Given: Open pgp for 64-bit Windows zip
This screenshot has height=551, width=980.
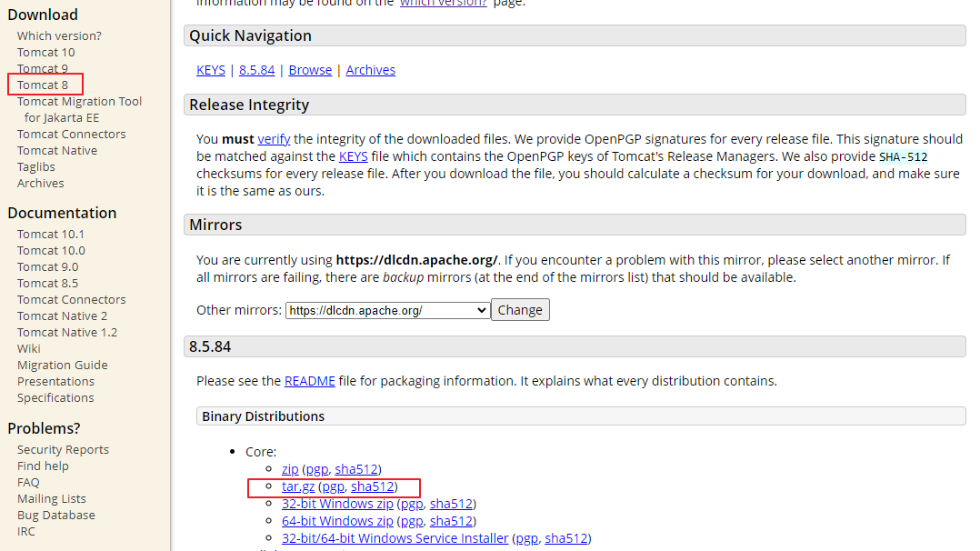Looking at the screenshot, I should pyautogui.click(x=412, y=521).
